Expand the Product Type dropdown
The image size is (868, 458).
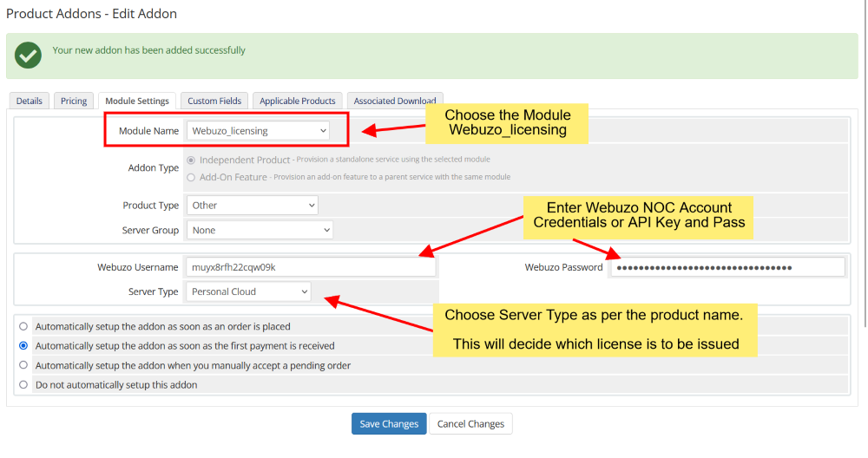pos(253,206)
